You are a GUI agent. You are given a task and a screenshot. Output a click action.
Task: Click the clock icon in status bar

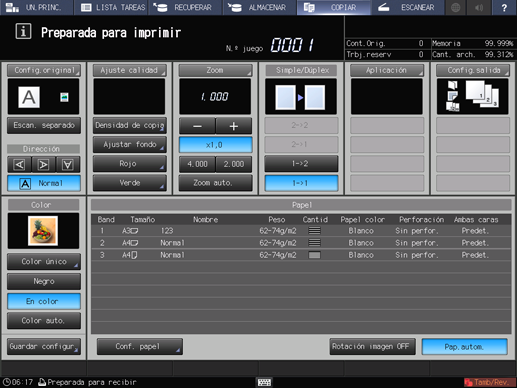6,382
